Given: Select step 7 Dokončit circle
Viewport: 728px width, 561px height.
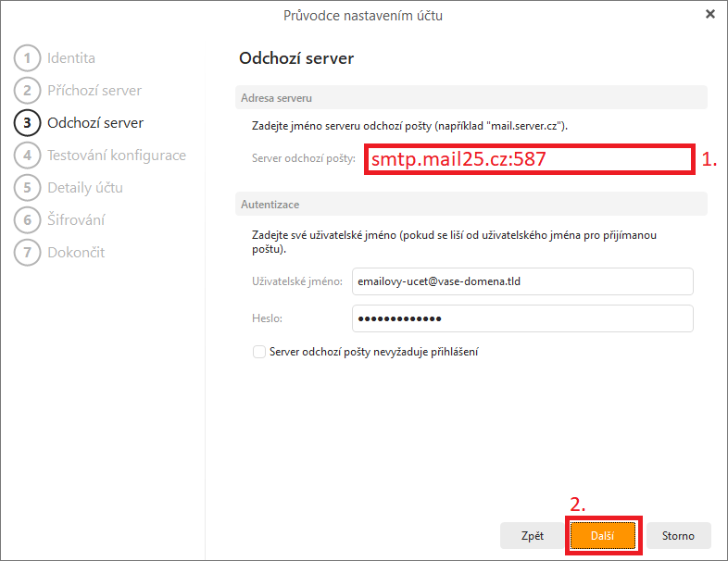Looking at the screenshot, I should click(28, 253).
